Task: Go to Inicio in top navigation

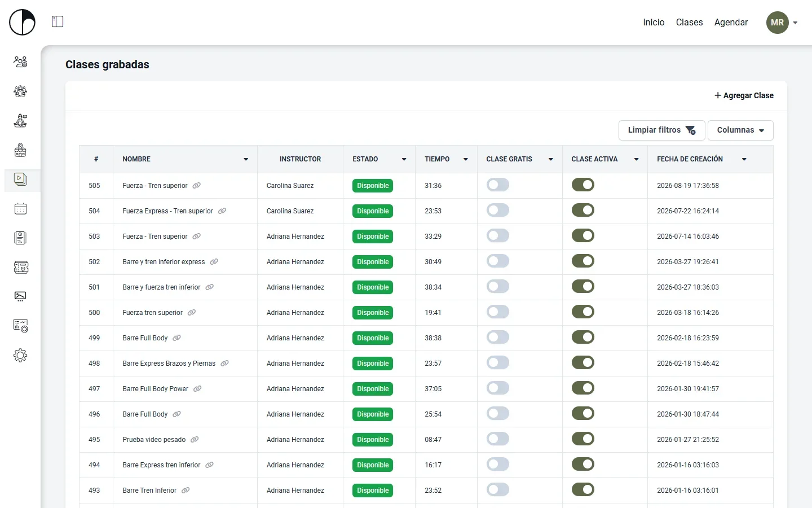Action: [x=654, y=23]
